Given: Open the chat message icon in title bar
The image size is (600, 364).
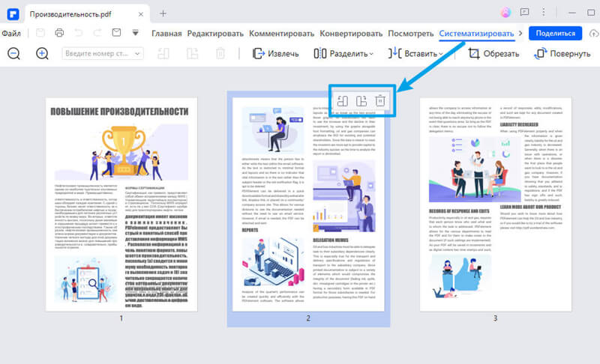Looking at the screenshot, I should 524,13.
